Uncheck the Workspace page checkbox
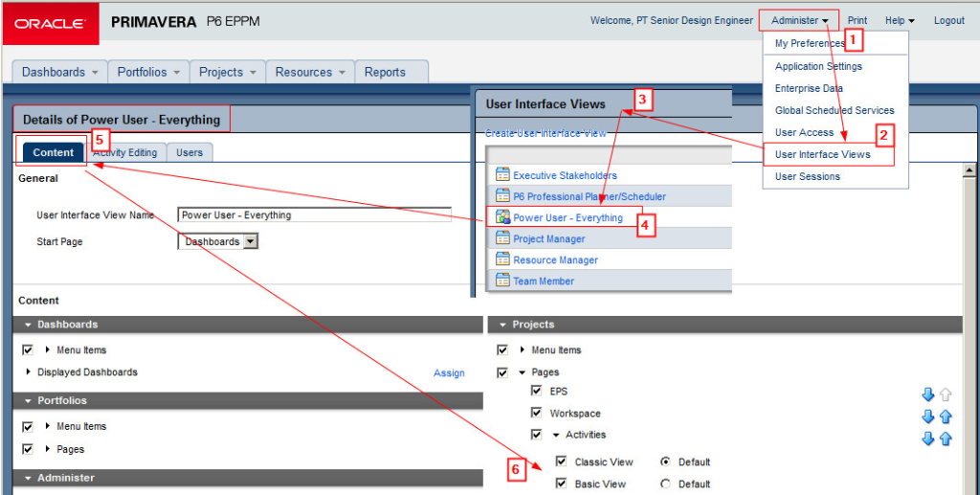 536,413
